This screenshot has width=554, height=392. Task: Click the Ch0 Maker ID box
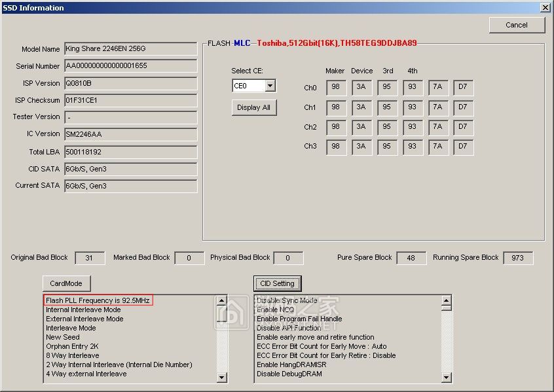(x=336, y=88)
